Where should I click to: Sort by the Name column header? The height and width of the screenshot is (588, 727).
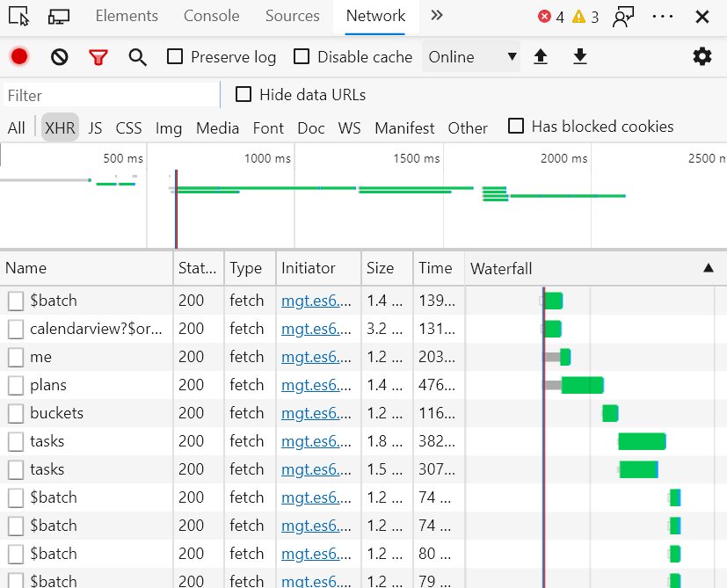[x=87, y=268]
